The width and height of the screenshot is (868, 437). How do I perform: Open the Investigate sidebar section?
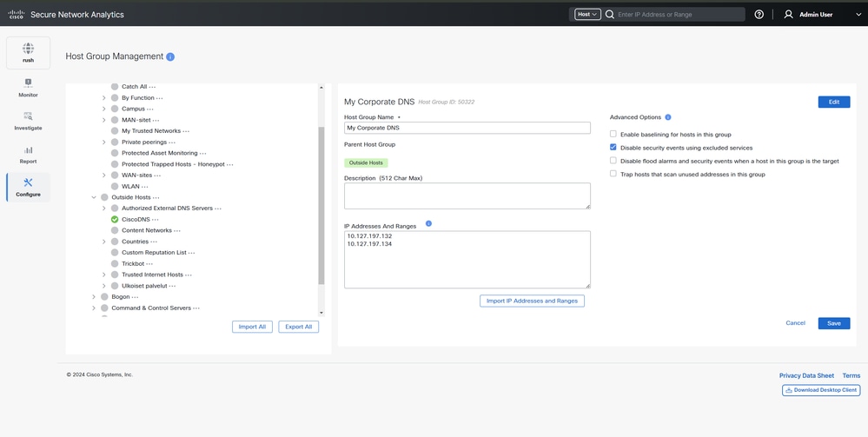pos(28,121)
